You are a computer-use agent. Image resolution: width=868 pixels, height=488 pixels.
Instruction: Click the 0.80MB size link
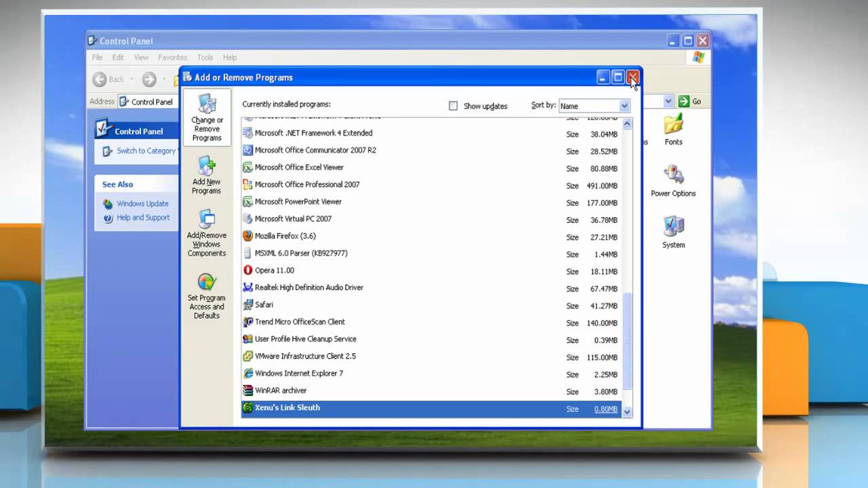coord(606,409)
